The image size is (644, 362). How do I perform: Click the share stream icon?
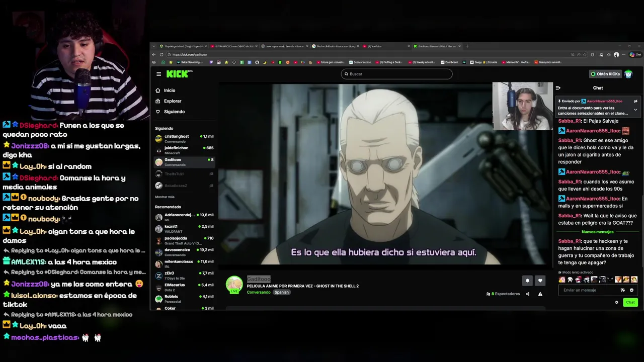[527, 294]
